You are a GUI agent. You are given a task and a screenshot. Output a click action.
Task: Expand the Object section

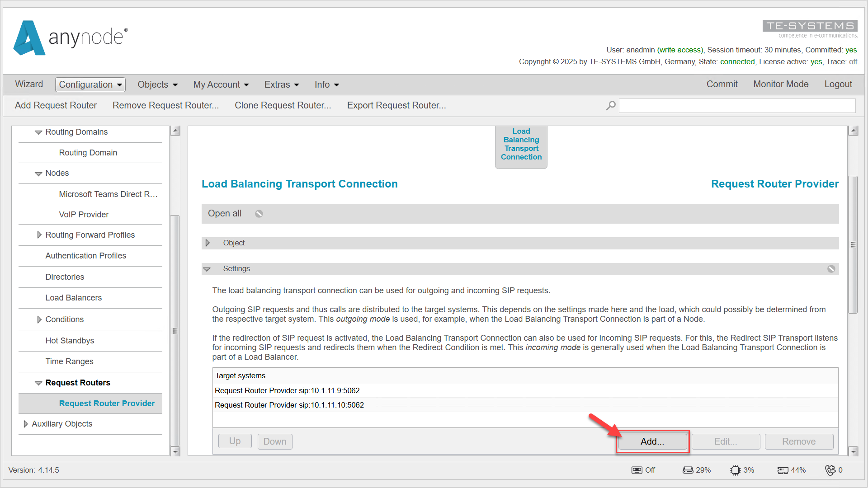click(208, 243)
